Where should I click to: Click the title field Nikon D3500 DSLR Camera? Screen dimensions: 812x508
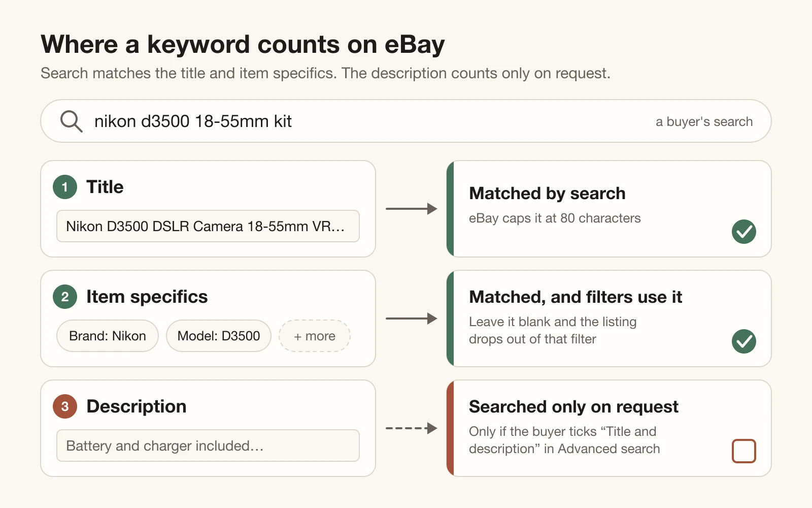[x=208, y=226]
